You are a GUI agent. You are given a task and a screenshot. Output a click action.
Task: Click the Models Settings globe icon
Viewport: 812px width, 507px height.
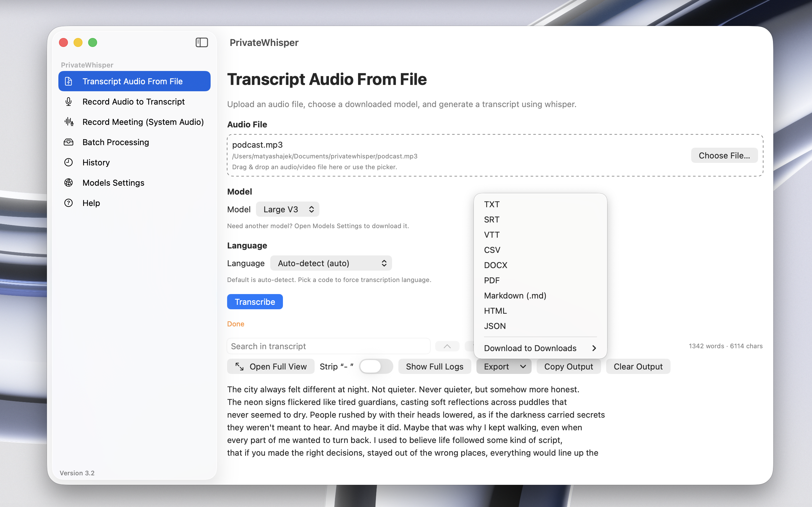[x=69, y=183]
